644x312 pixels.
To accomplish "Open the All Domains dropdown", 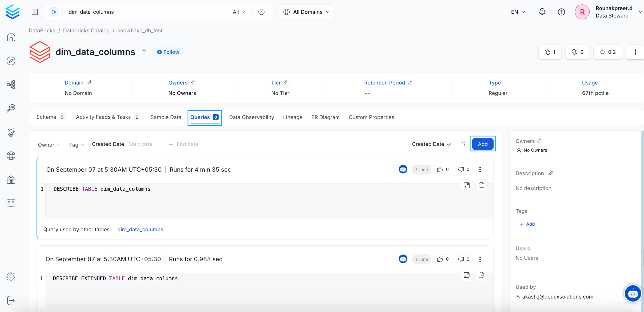I will click(306, 12).
